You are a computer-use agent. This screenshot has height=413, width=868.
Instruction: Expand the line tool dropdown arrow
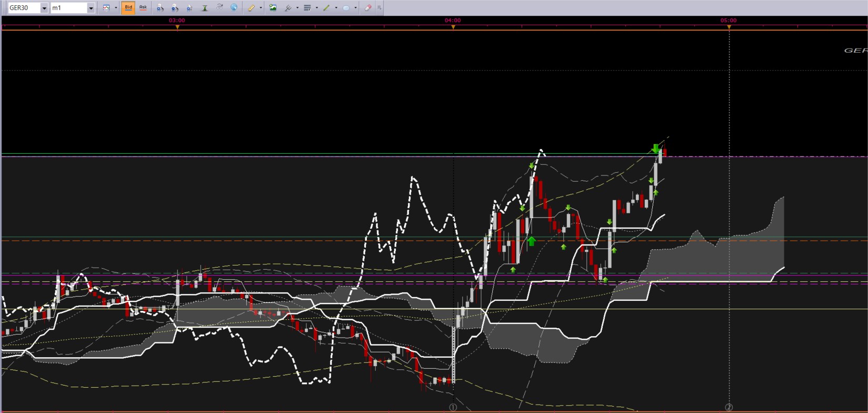[336, 8]
